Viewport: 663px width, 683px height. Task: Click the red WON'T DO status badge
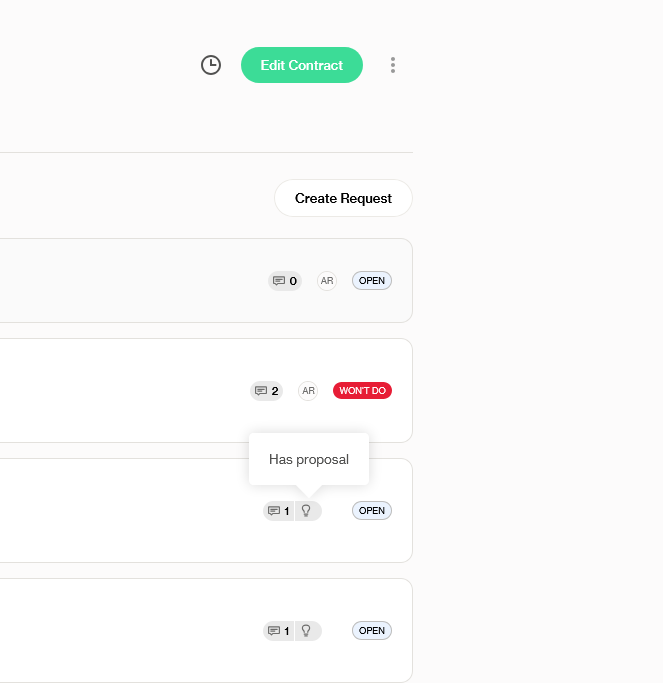362,391
